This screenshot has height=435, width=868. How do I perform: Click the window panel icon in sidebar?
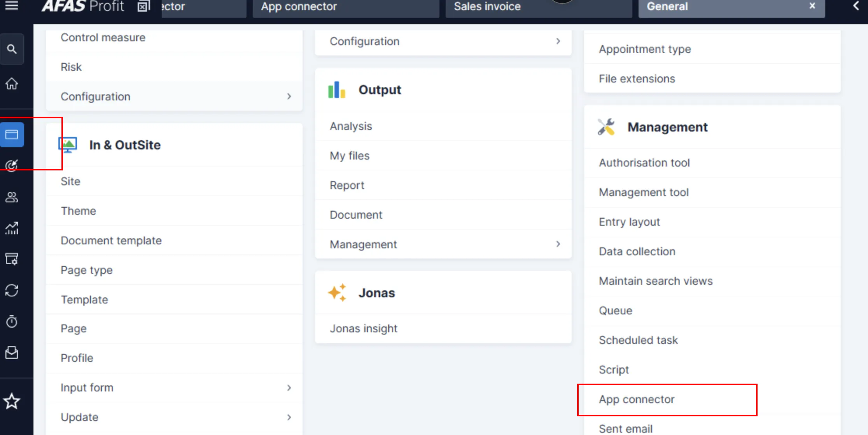(x=12, y=135)
